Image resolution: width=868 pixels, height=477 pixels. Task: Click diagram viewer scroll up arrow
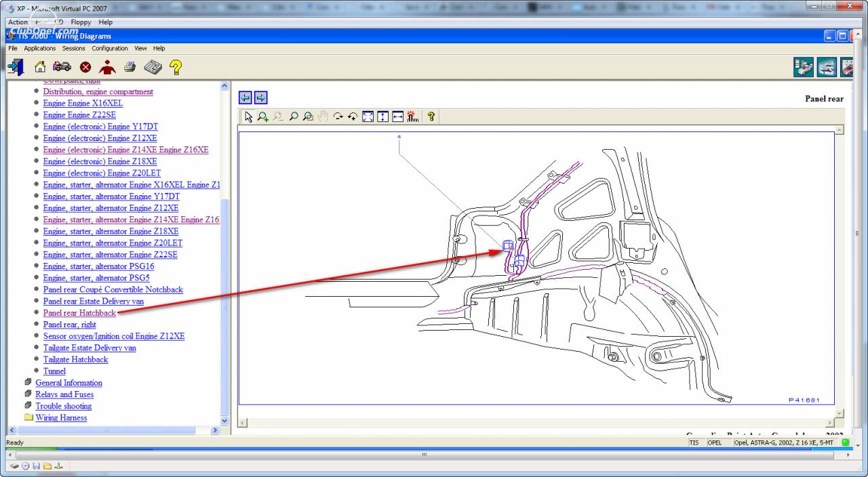coord(840,129)
